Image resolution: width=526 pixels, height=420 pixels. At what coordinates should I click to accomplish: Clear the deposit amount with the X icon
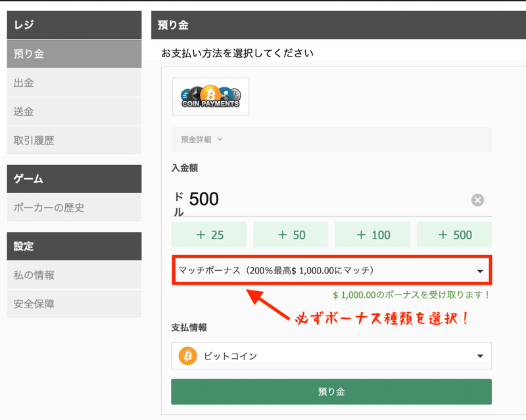coord(477,200)
